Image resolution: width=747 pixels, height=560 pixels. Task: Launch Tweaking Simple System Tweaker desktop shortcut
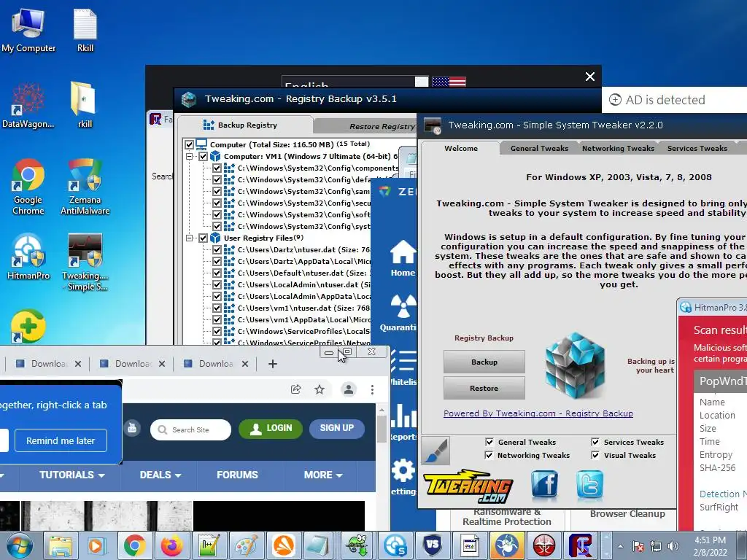(85, 262)
